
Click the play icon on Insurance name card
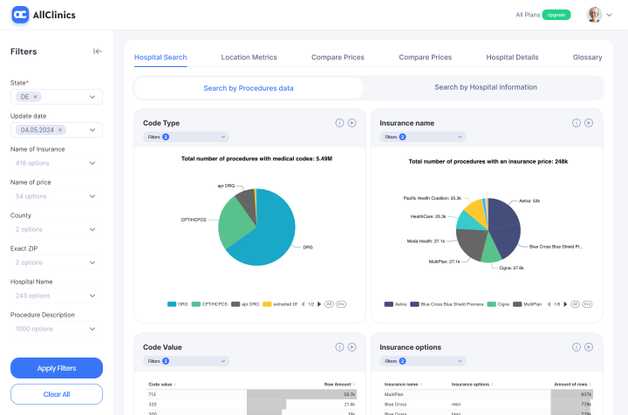[589, 122]
